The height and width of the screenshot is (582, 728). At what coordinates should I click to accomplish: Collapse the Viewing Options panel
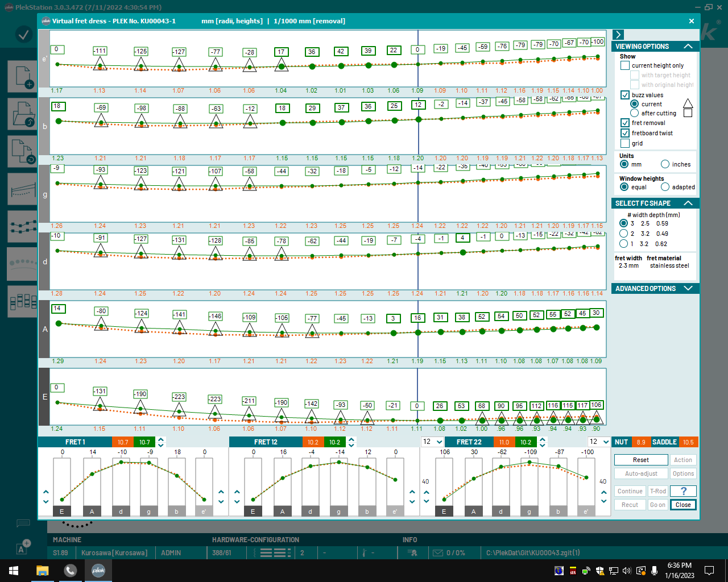click(688, 46)
